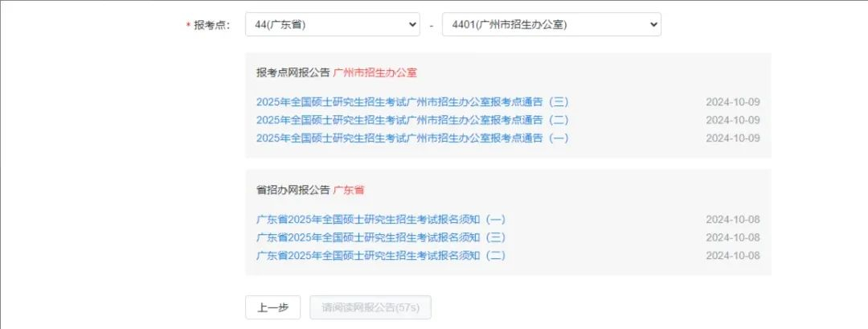Click the date beside 报考点通告（三）

click(x=732, y=102)
